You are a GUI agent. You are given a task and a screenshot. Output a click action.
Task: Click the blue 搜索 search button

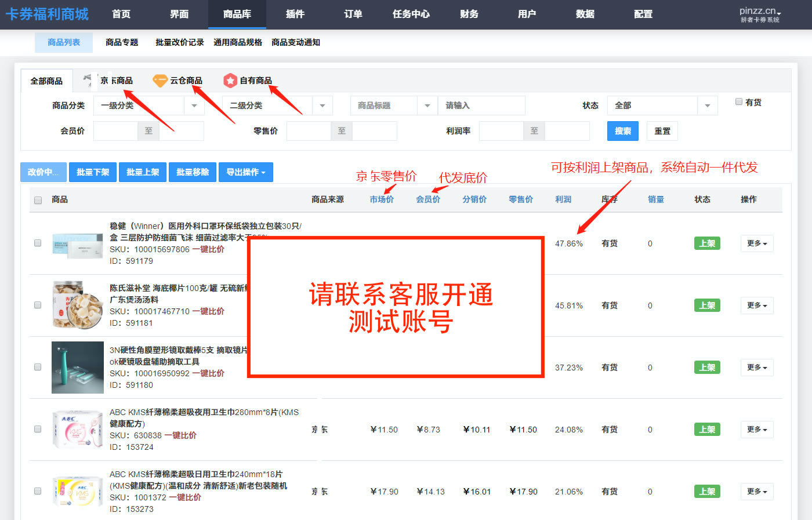coord(622,131)
